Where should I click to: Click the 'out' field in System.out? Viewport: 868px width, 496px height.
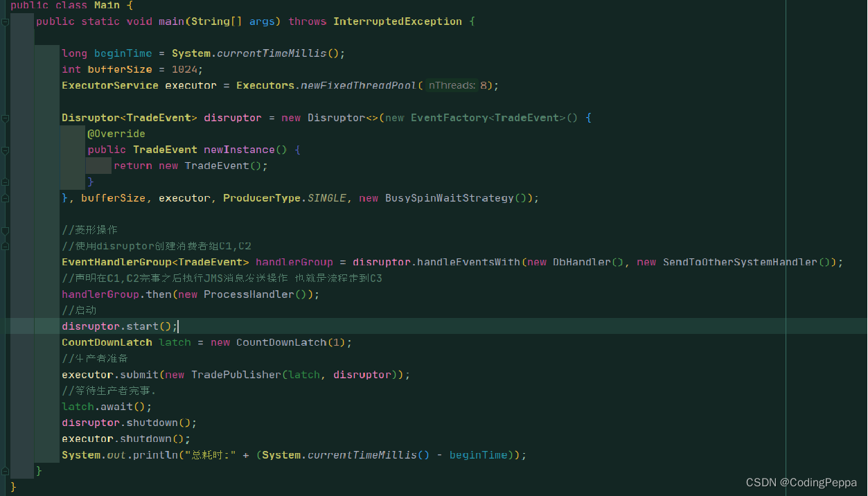pos(116,455)
